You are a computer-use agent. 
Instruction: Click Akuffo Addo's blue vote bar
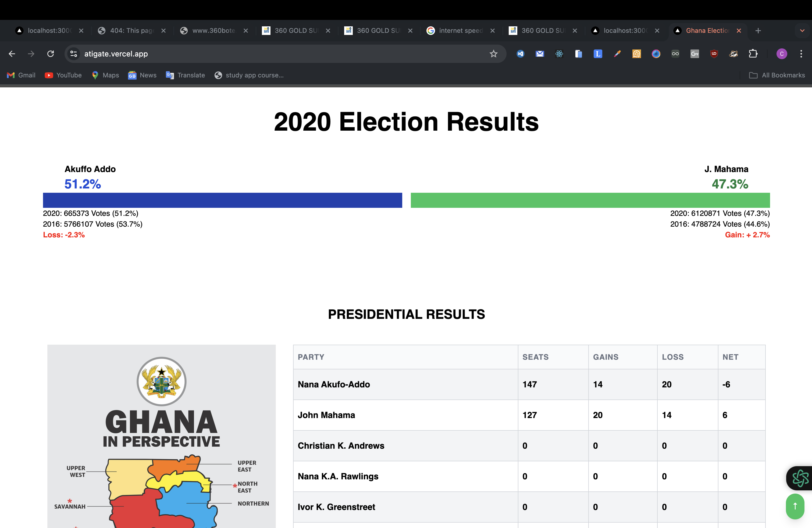pos(222,200)
